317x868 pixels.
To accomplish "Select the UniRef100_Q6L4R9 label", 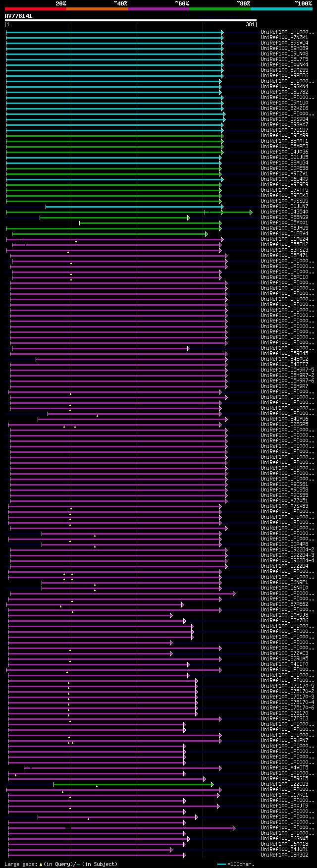I will click(284, 179).
